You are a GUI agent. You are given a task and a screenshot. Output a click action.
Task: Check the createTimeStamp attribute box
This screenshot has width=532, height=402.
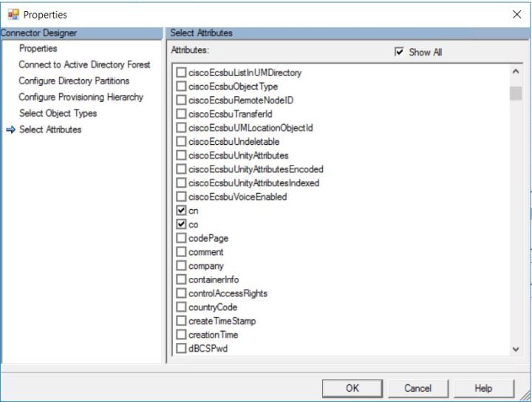(x=182, y=321)
